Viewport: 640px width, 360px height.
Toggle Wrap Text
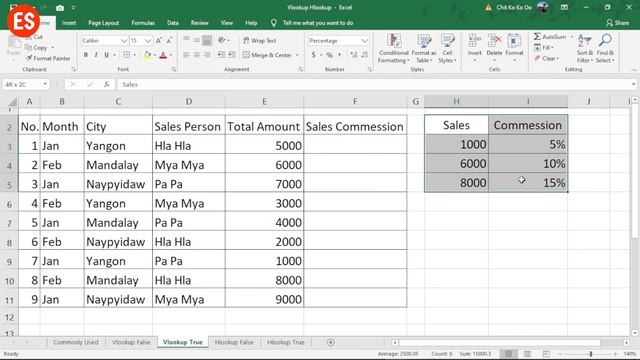260,40
